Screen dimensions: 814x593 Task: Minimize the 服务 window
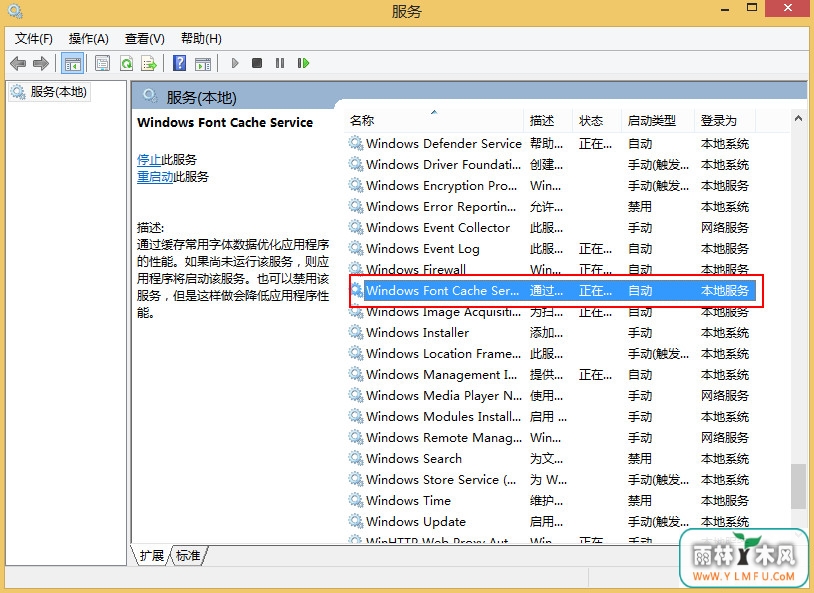pyautogui.click(x=725, y=9)
